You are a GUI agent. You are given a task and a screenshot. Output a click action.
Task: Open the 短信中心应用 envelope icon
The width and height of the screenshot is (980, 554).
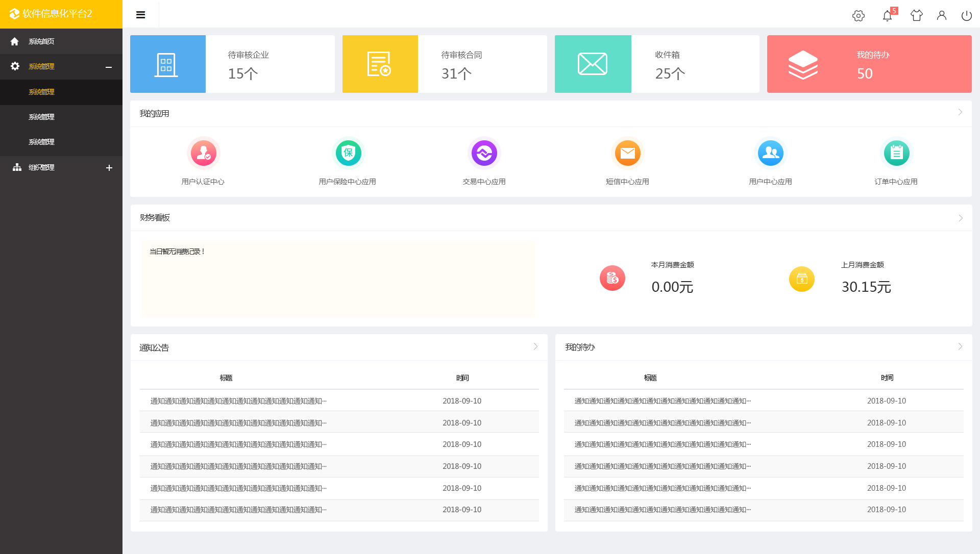(x=627, y=153)
